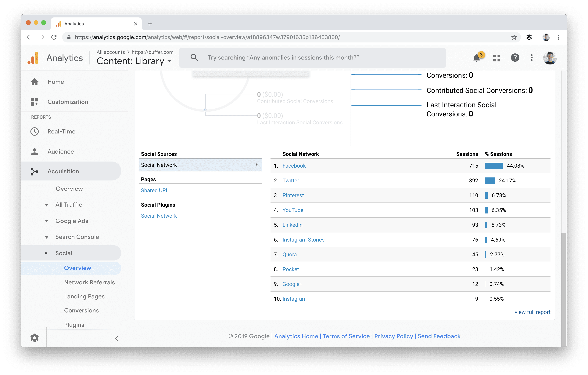This screenshot has height=375, width=588.
Task: Open a new browser tab
Action: click(x=150, y=24)
